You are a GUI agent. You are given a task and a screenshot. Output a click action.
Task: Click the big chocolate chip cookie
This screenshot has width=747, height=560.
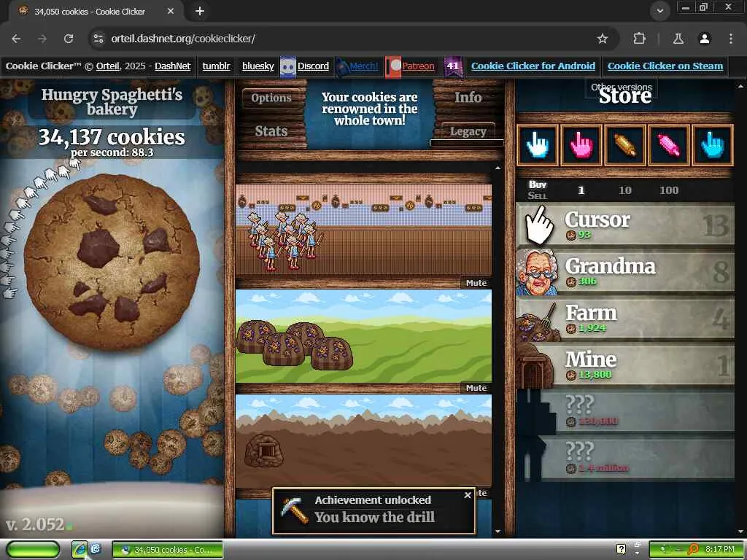112,262
